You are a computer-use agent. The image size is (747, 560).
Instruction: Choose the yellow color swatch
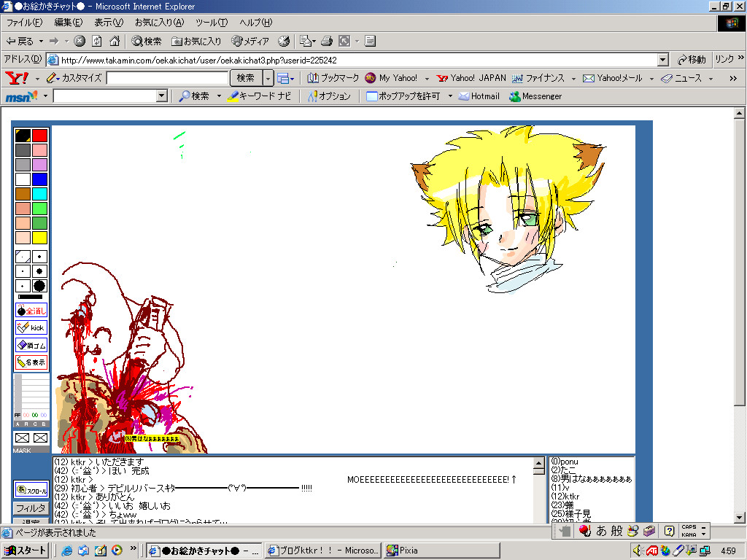pyautogui.click(x=39, y=238)
